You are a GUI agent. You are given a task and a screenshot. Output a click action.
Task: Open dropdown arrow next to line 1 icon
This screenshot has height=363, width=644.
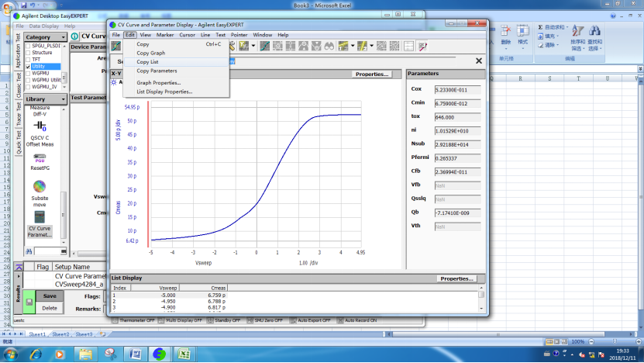353,46
